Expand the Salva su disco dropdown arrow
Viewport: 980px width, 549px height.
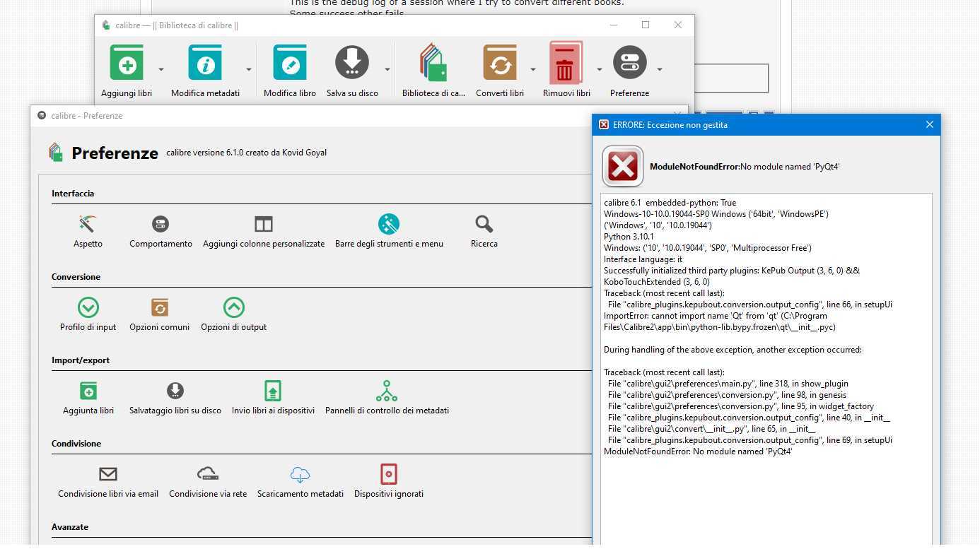[x=387, y=69]
